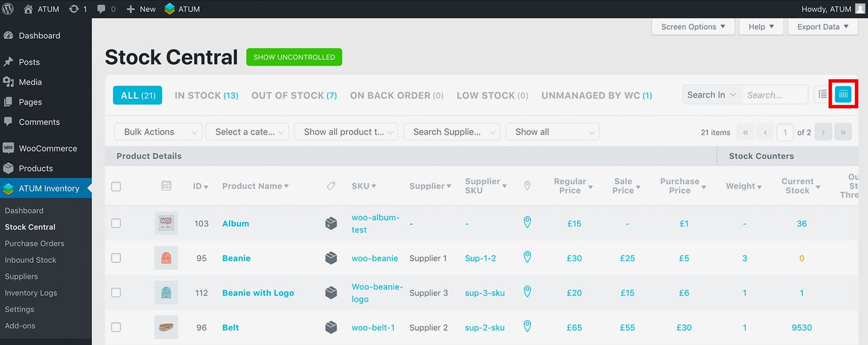This screenshot has height=345, width=868.
Task: Go to next page arrow in pagination
Action: coord(823,132)
